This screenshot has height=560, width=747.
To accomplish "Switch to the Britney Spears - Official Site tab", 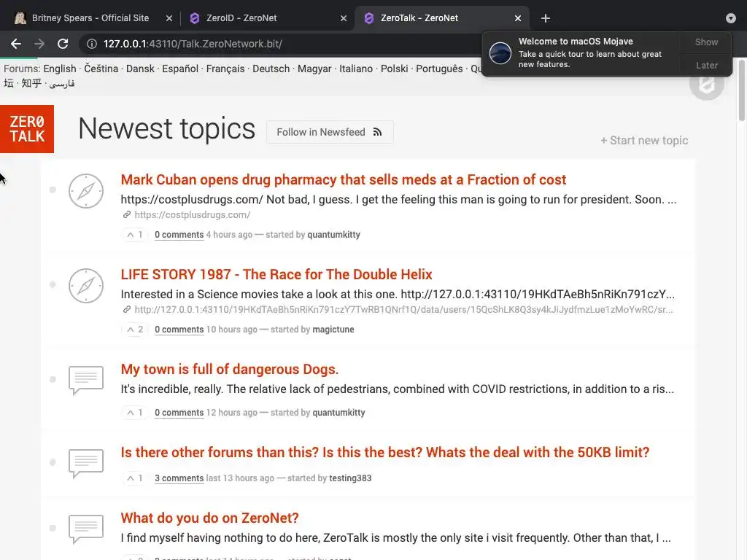I will pos(90,18).
